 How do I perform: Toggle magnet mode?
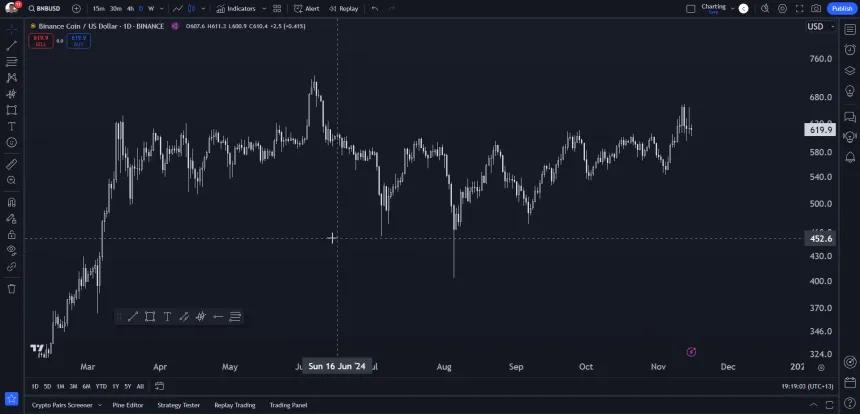pyautogui.click(x=12, y=202)
